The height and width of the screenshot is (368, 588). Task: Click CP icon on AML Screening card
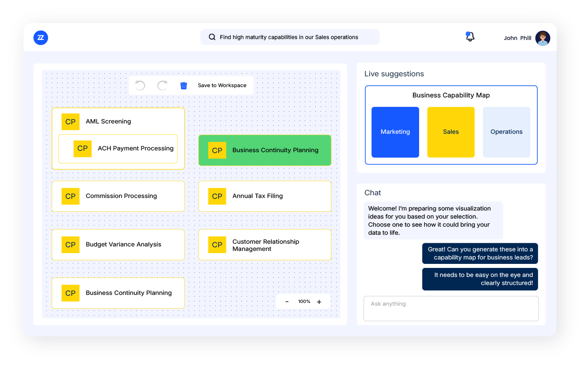(71, 122)
